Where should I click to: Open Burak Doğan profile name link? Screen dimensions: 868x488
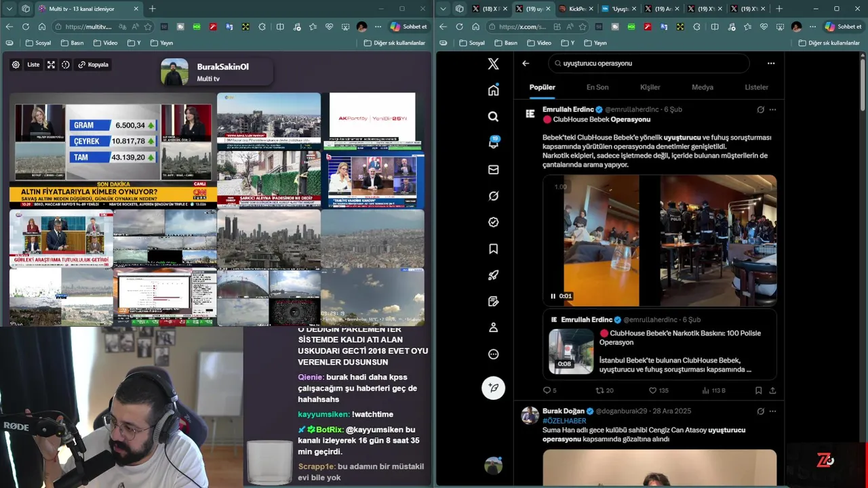click(x=564, y=411)
